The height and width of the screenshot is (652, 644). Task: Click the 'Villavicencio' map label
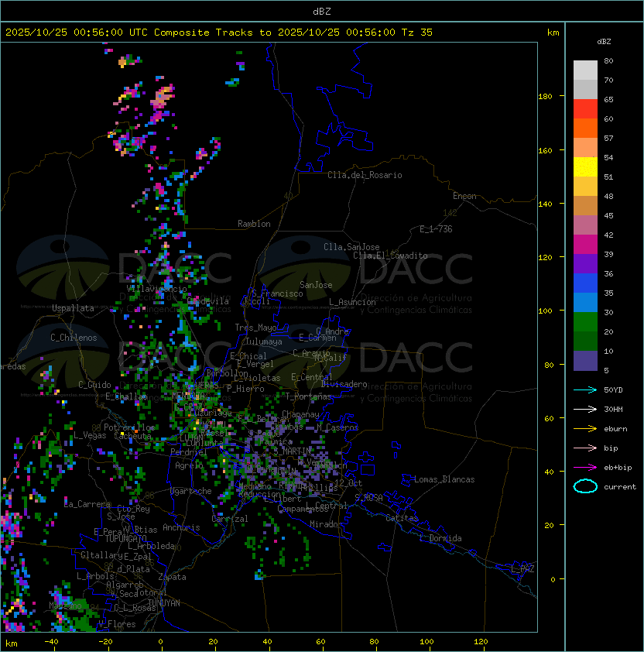[x=156, y=289]
